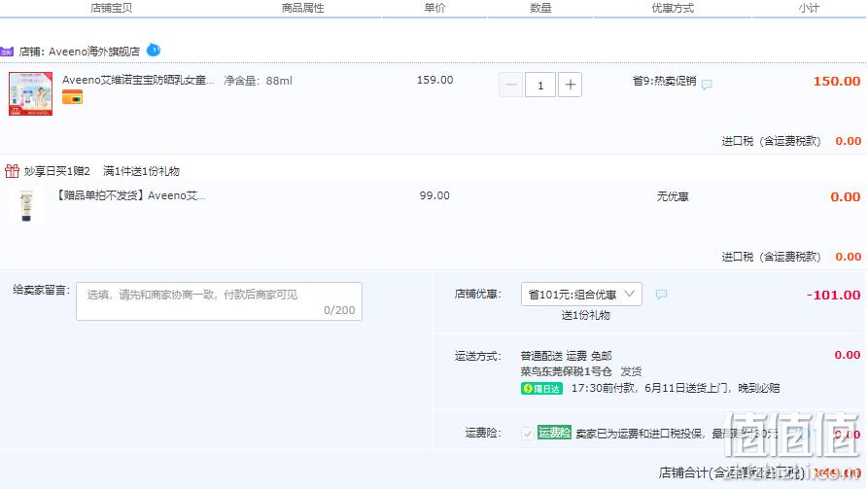Viewport: 868px width, 489px height.
Task: Click the comment icon beside store discount dropdown
Action: pos(661,294)
